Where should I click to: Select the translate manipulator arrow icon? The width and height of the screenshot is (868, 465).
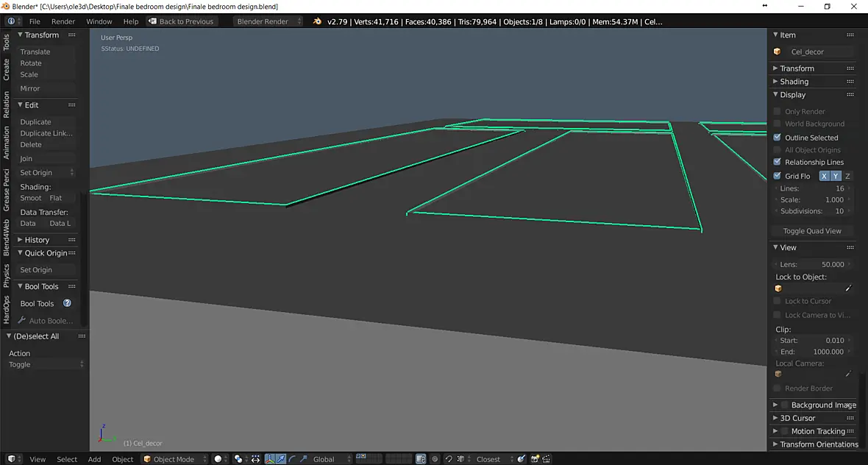[281, 459]
